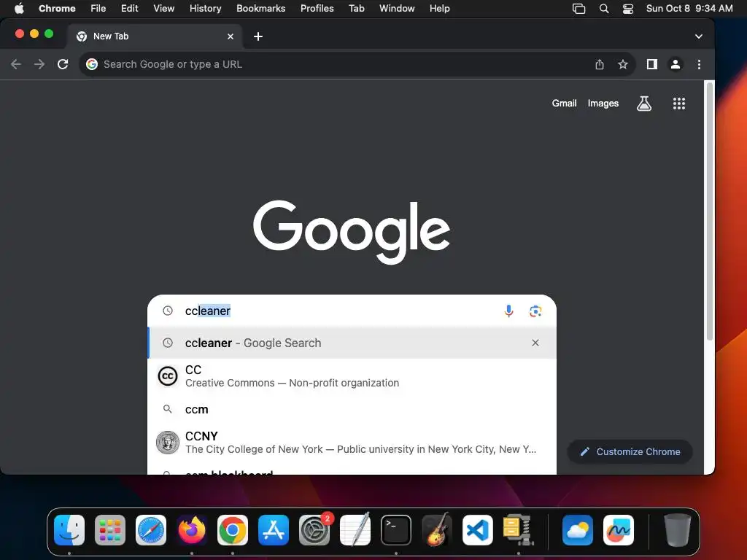747x560 pixels.
Task: Expand the tab search chevron
Action: click(x=698, y=36)
